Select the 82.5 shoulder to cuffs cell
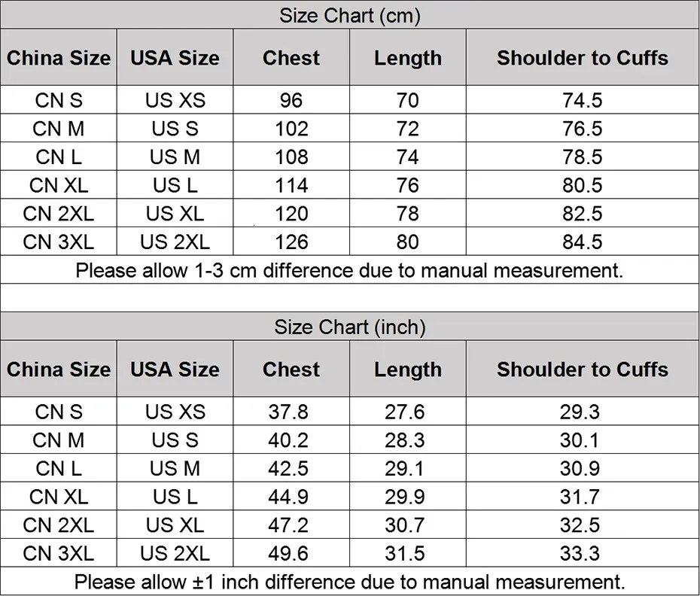 tap(583, 214)
